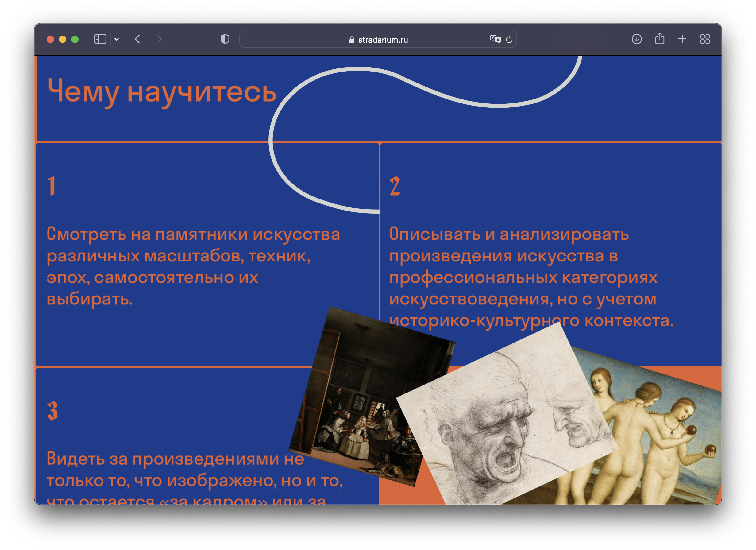Image resolution: width=756 pixels, height=550 pixels.
Task: Click the lock icon beside the URL
Action: click(x=352, y=40)
